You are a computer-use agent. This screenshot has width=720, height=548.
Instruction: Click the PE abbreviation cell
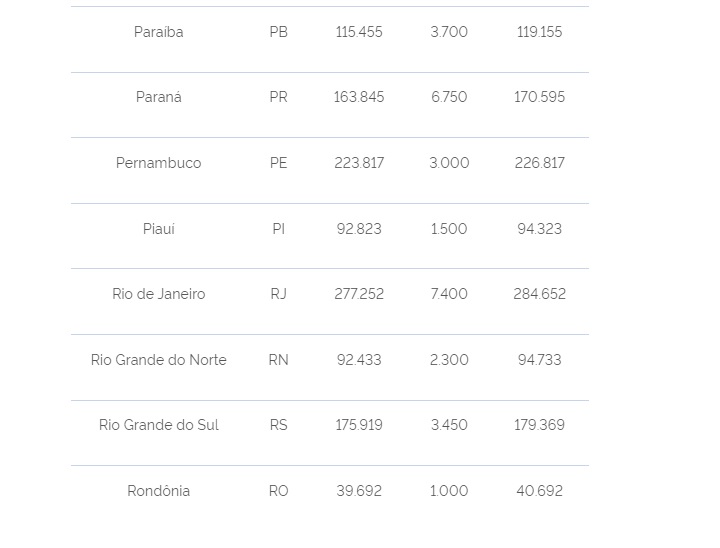point(278,163)
